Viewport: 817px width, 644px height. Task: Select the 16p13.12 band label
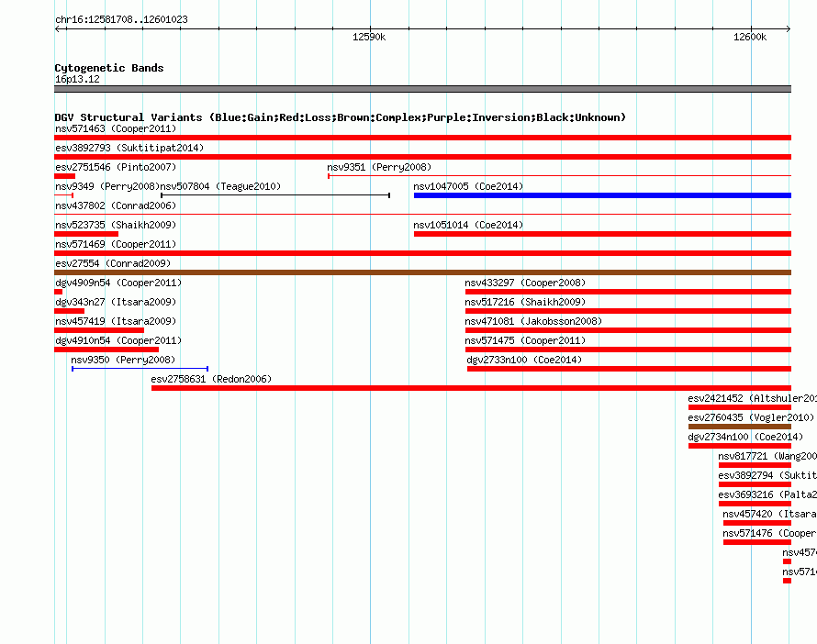(x=77, y=79)
